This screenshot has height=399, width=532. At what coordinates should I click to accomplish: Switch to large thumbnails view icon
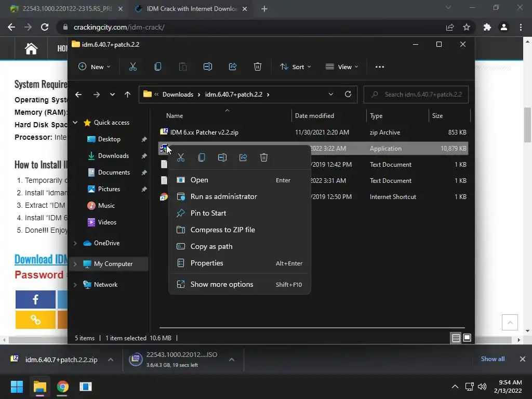click(x=467, y=338)
